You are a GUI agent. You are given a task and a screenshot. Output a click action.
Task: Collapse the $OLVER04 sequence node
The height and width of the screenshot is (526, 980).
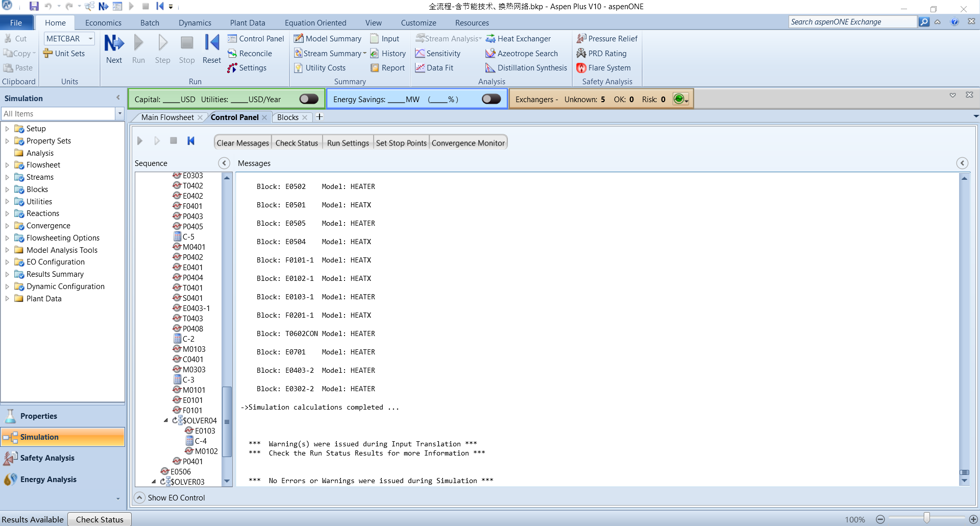tap(166, 421)
